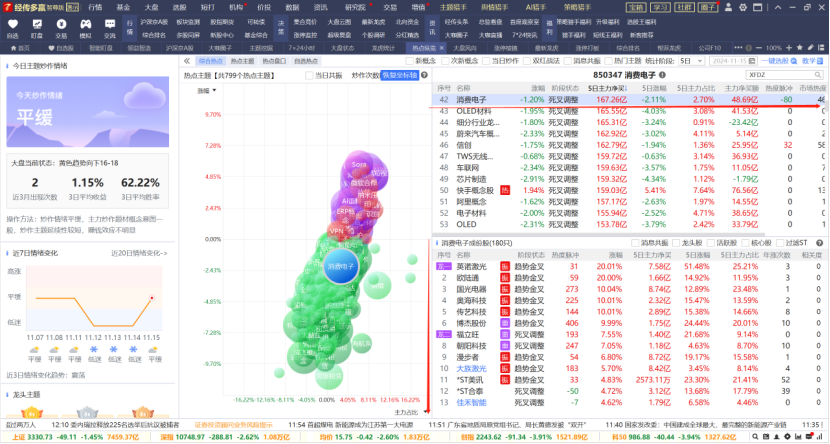The image size is (830, 444).
Task: Toggle the 新概念 checkbox
Action: [x=409, y=61]
